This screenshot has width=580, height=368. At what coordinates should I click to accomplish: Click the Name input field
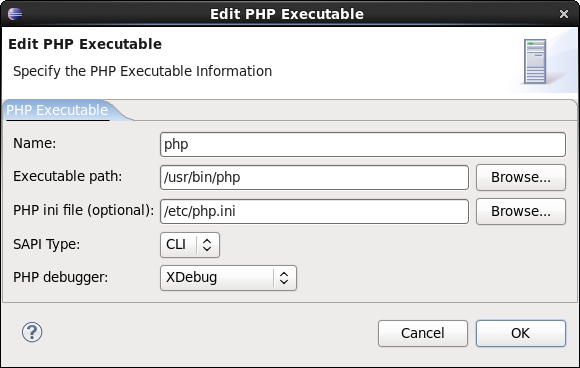363,144
